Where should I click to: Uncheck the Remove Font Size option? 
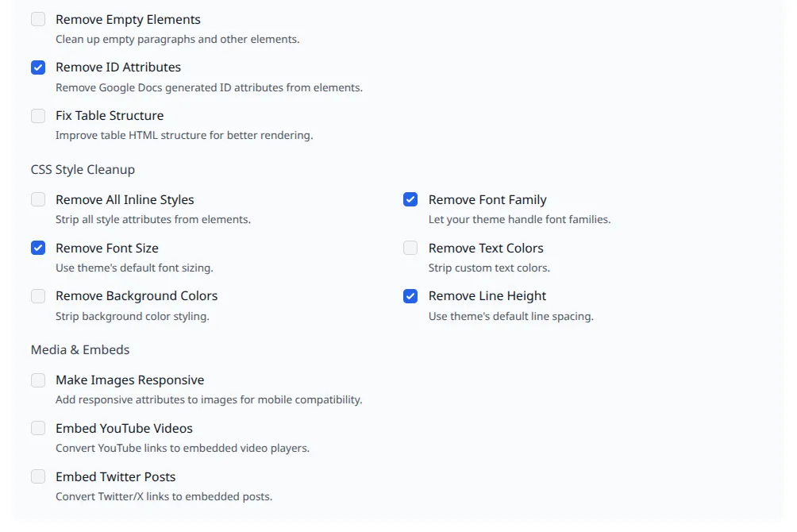(x=37, y=248)
